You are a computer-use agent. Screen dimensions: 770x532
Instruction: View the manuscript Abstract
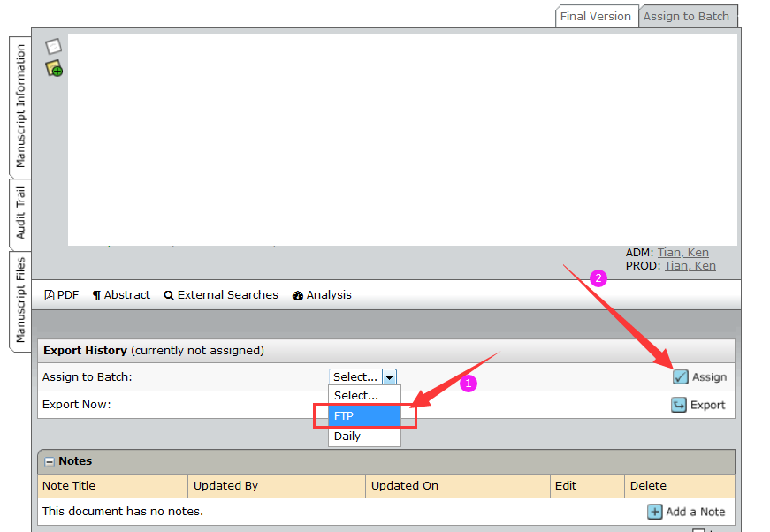pos(121,295)
